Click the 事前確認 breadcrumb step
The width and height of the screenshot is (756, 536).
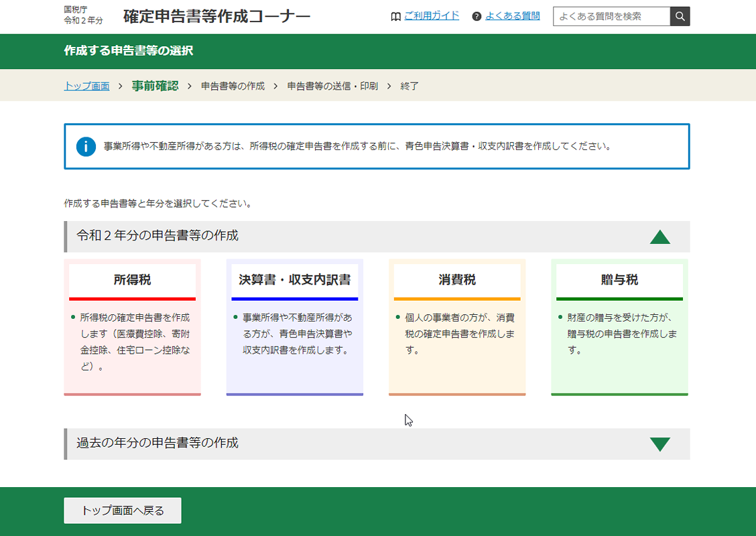click(155, 86)
